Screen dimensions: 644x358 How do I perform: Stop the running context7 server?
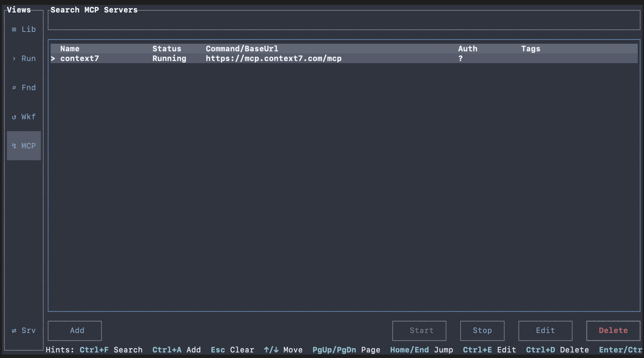(x=482, y=331)
